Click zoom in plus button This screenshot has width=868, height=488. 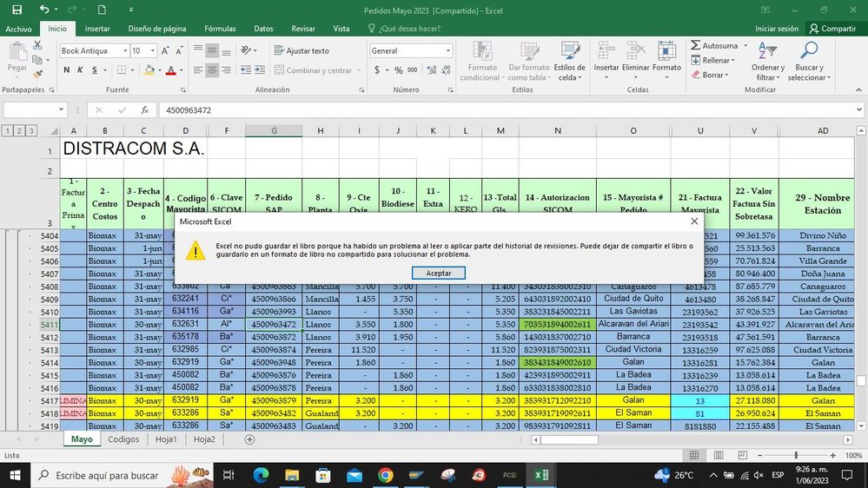coord(832,455)
